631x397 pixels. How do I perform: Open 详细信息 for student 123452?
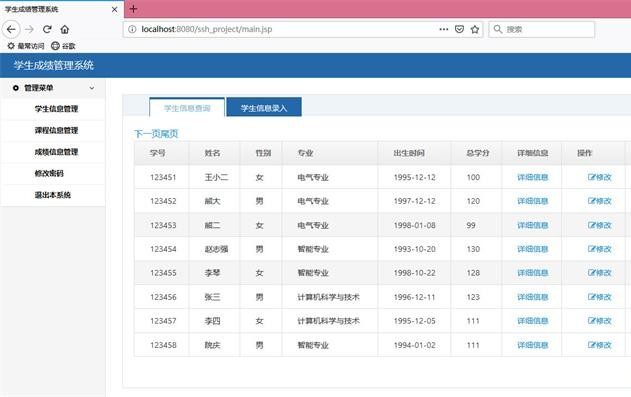tap(532, 201)
